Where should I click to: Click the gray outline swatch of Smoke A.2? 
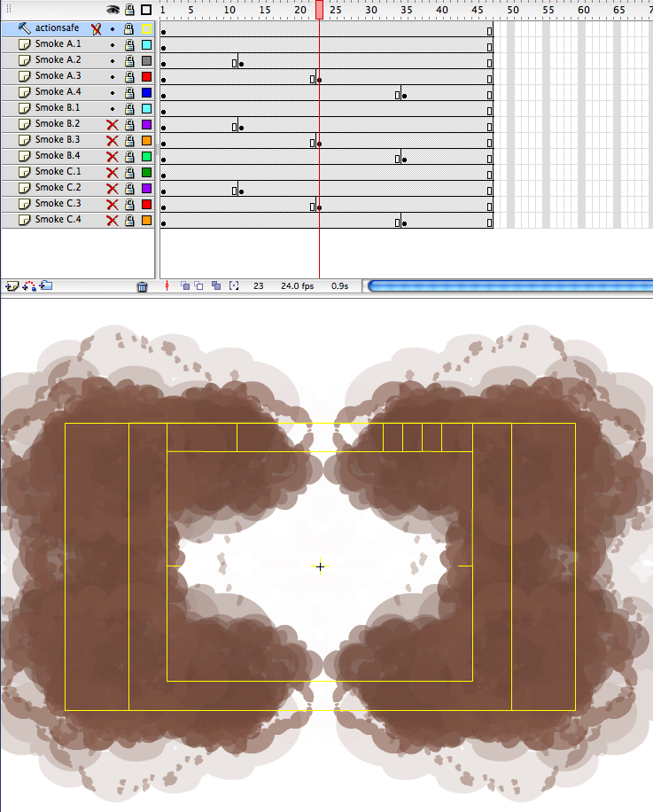pos(146,61)
